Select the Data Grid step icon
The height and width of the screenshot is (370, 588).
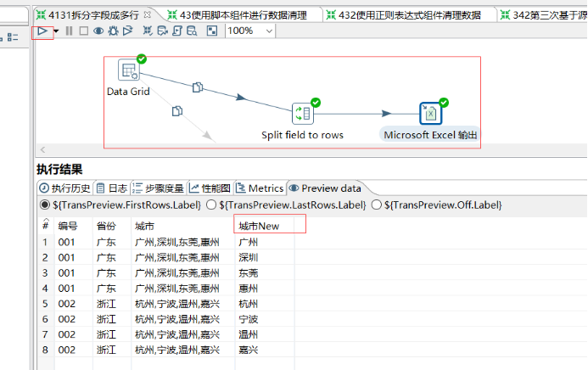point(129,70)
